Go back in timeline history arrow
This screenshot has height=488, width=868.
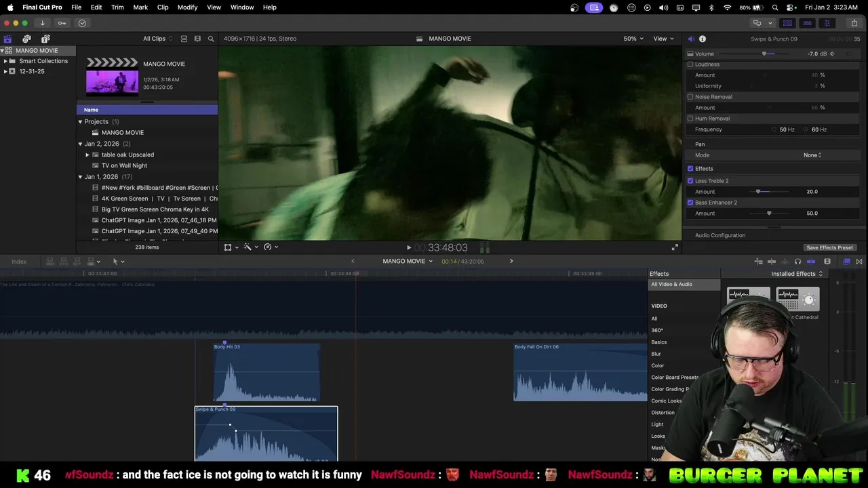(x=353, y=261)
